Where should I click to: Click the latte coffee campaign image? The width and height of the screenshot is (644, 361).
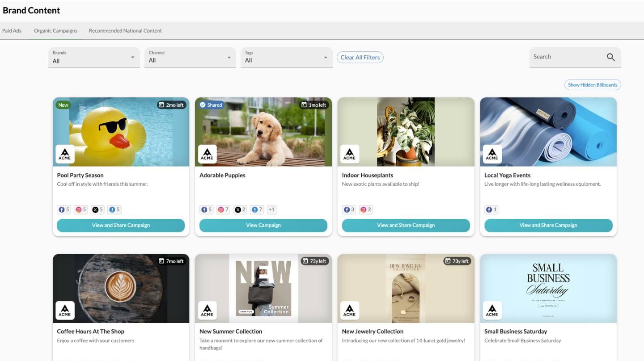point(121,288)
